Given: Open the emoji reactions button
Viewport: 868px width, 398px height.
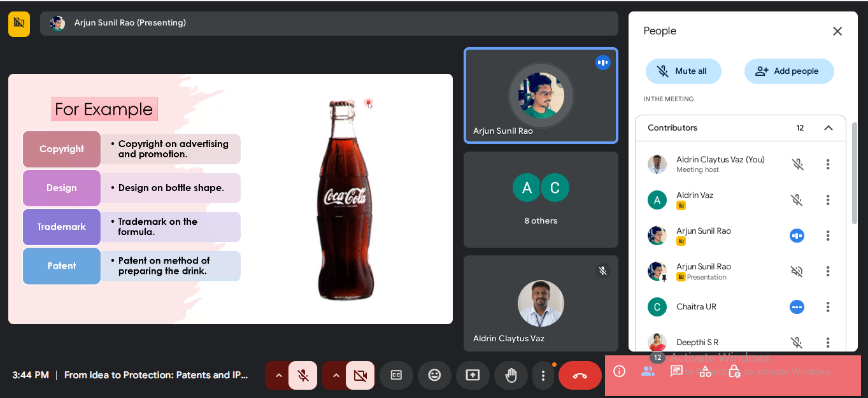Looking at the screenshot, I should 434,376.
